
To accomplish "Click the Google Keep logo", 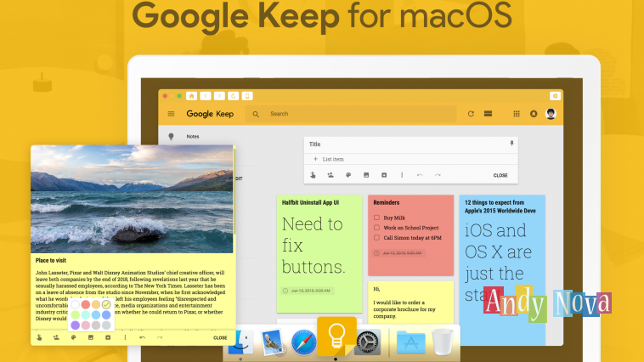I will (x=210, y=114).
